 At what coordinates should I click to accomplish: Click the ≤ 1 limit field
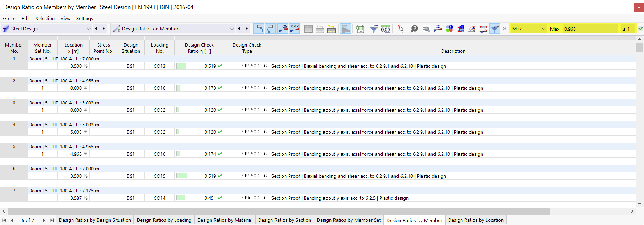[x=628, y=29]
